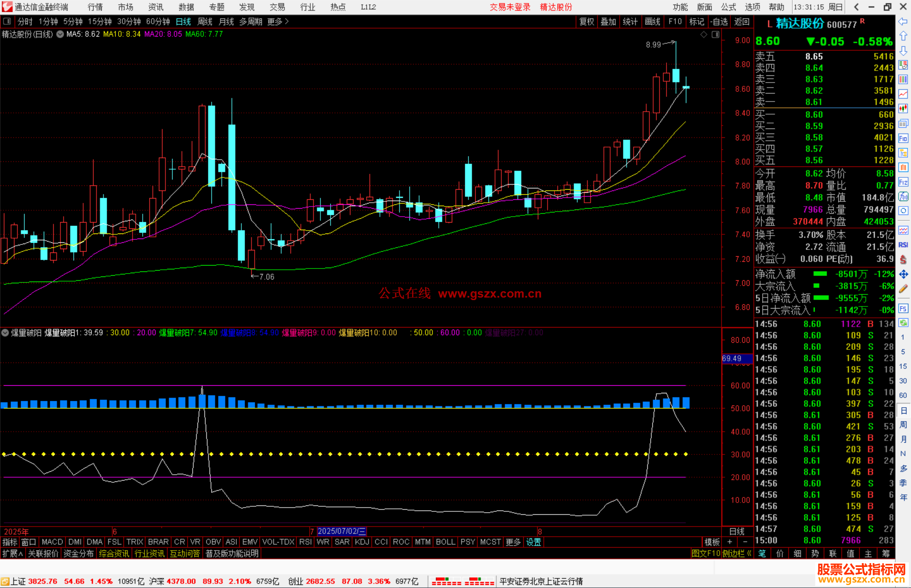The image size is (911, 588).
Task: Toggle the panel layout icon left of 分时
Action: tap(7, 21)
